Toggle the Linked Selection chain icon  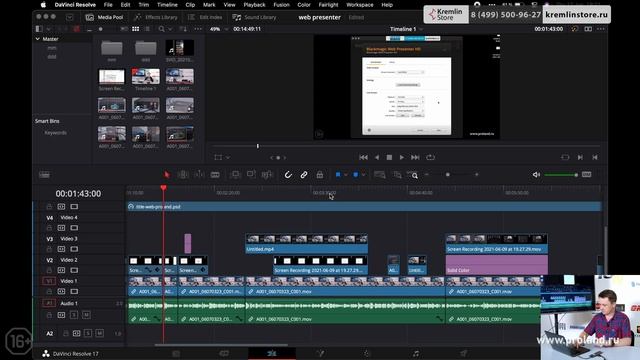pyautogui.click(x=304, y=175)
